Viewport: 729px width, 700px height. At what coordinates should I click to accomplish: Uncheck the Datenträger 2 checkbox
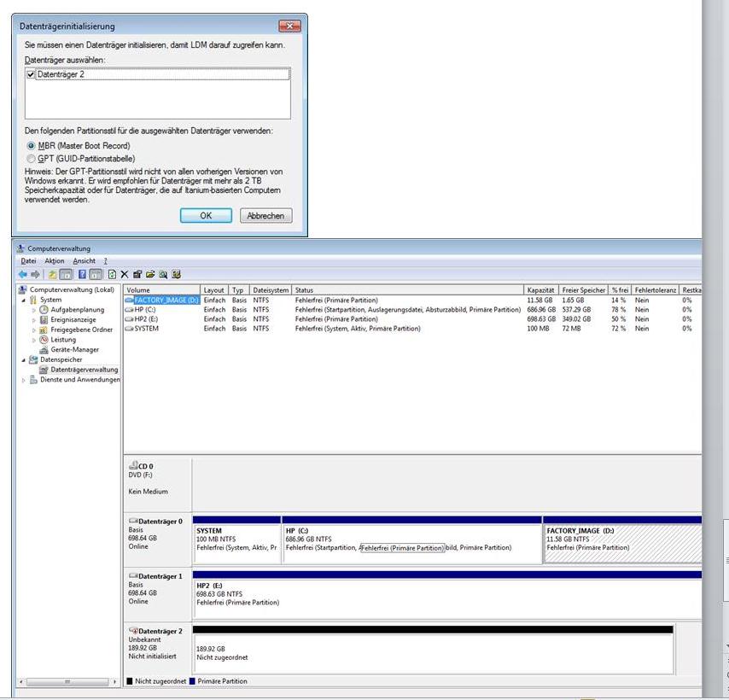pos(31,74)
